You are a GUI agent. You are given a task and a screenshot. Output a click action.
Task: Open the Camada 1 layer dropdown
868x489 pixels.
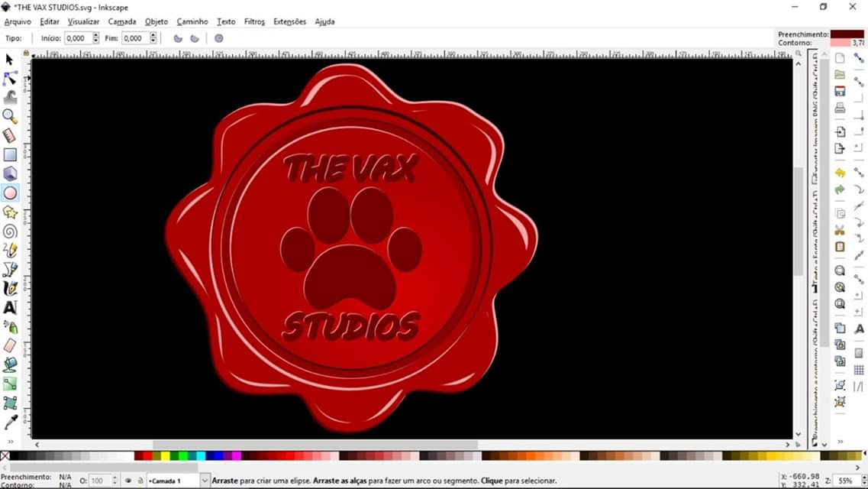(x=205, y=481)
